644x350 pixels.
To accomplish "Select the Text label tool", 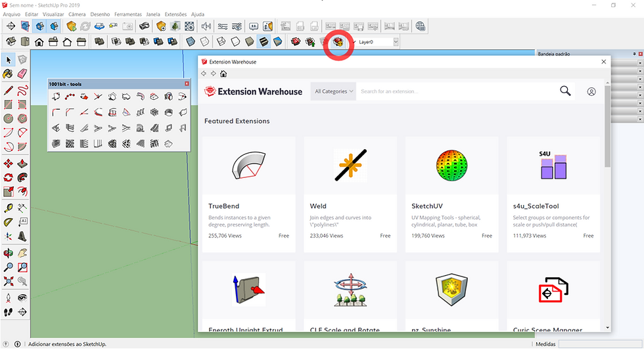I will (x=22, y=222).
